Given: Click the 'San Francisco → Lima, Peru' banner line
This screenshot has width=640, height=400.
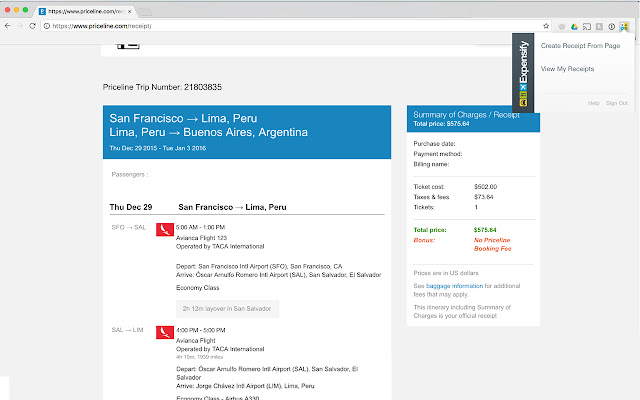Looking at the screenshot, I should 183,118.
